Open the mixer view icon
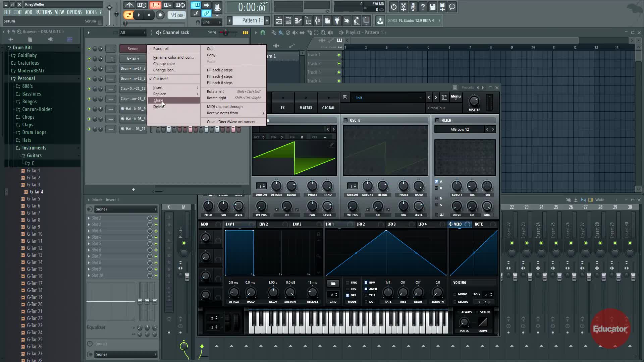 coord(317,21)
